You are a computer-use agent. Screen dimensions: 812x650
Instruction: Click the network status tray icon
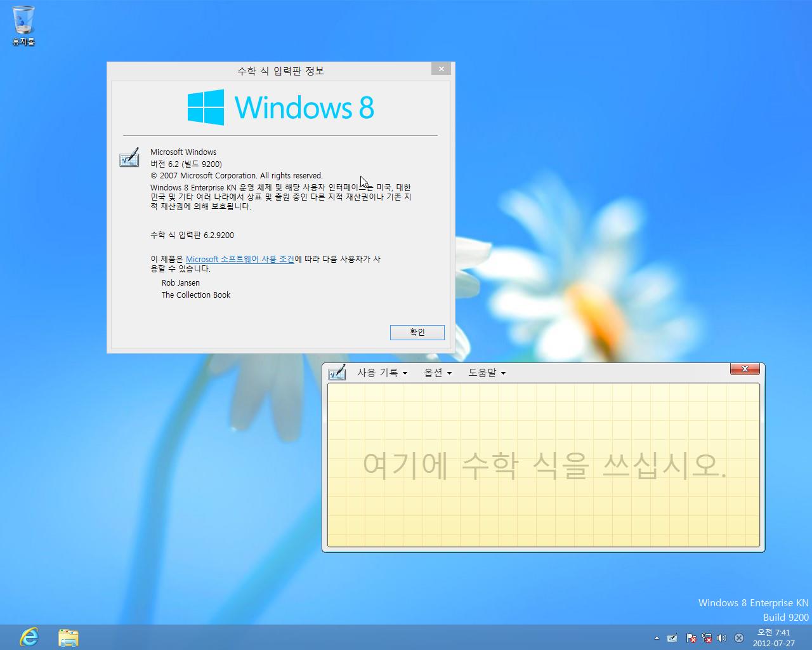pos(706,638)
